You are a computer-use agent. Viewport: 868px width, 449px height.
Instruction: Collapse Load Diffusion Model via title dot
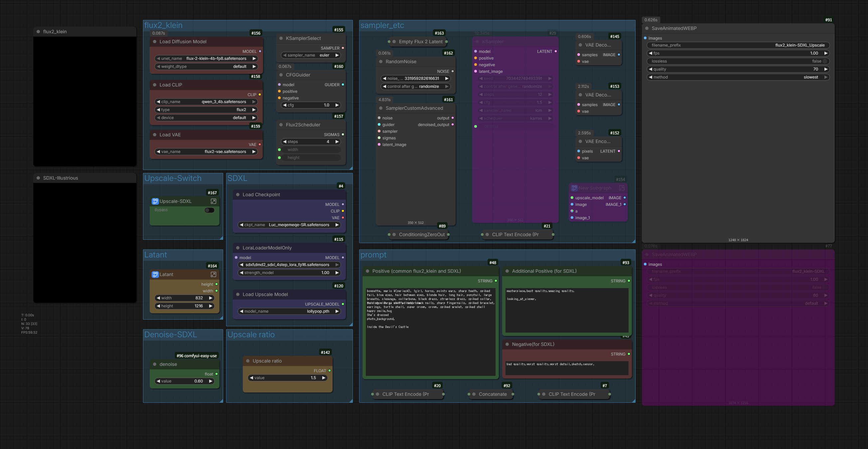coord(155,42)
